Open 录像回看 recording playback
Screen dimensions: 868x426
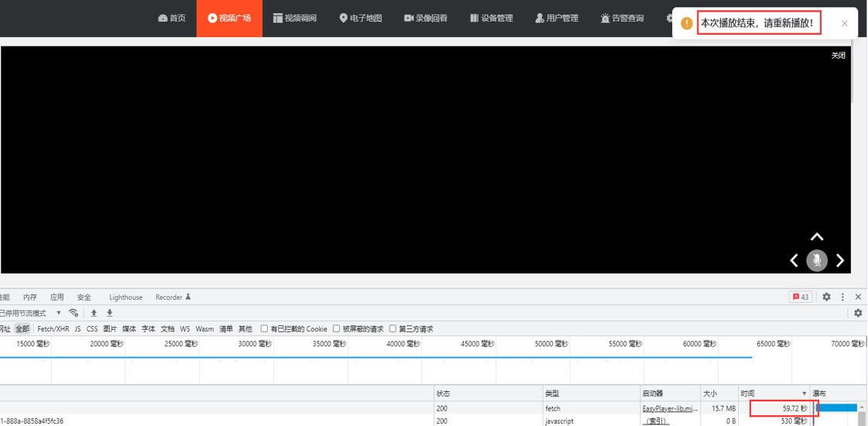tap(426, 19)
